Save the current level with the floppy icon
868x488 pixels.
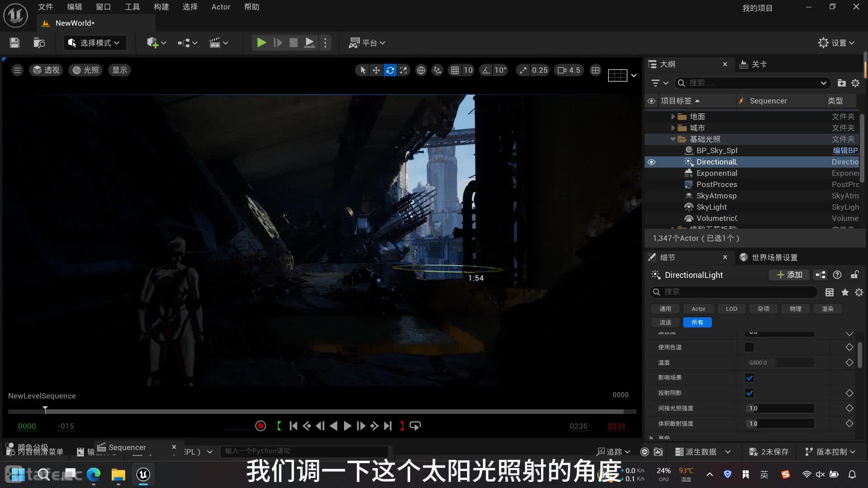coord(14,43)
